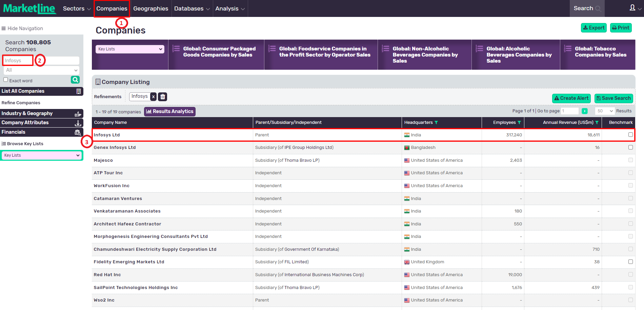
Task: Click the Financials panel icon
Action: (x=78, y=132)
